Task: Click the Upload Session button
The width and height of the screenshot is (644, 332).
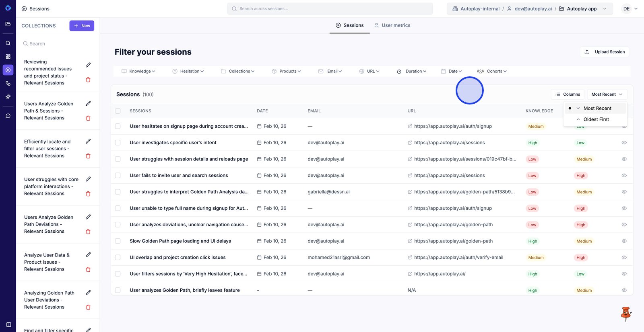Action: [x=605, y=52]
